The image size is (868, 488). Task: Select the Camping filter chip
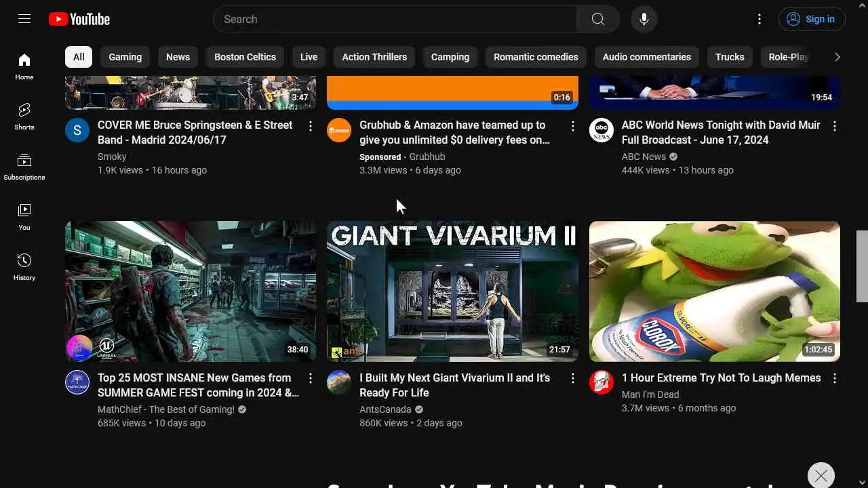[450, 57]
